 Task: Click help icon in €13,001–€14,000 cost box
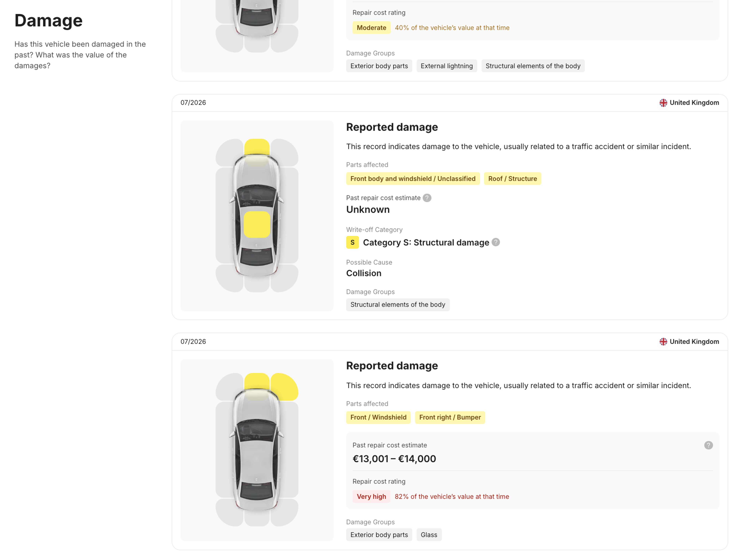pyautogui.click(x=708, y=445)
